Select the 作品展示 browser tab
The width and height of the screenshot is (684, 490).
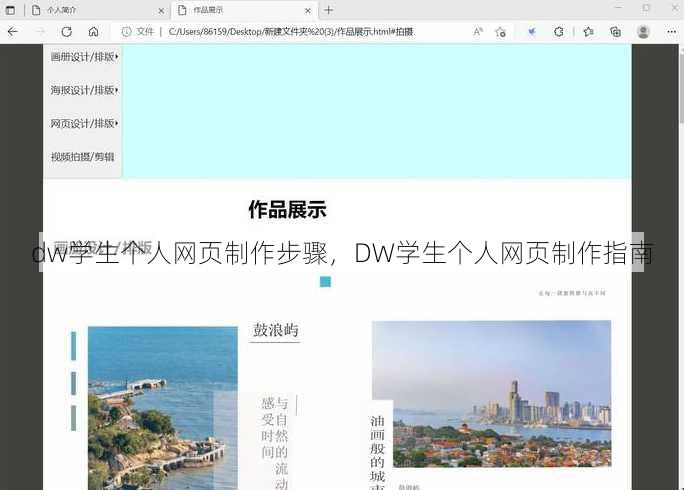pos(244,10)
